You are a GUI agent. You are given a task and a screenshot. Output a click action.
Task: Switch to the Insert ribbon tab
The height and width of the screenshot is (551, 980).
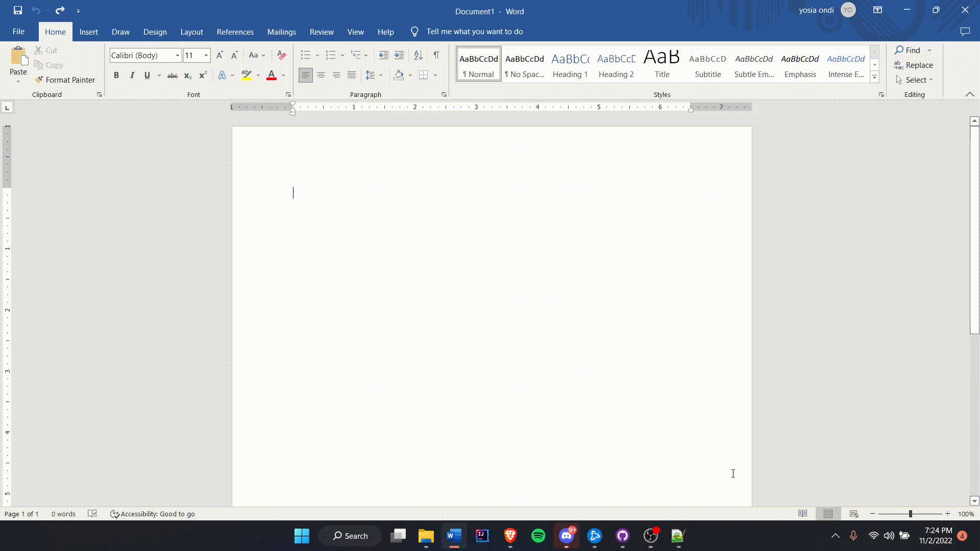coord(88,32)
